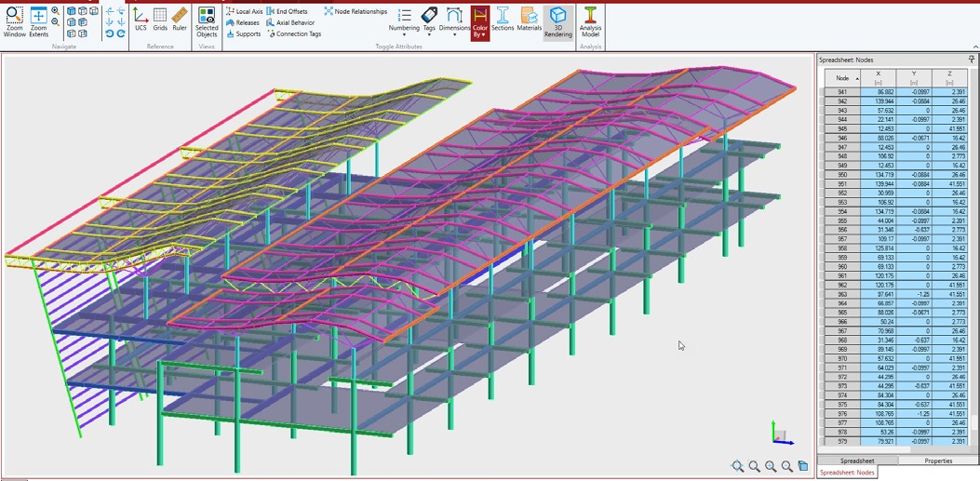Open the Color By dropdown
This screenshot has width=980, height=481.
point(479,22)
